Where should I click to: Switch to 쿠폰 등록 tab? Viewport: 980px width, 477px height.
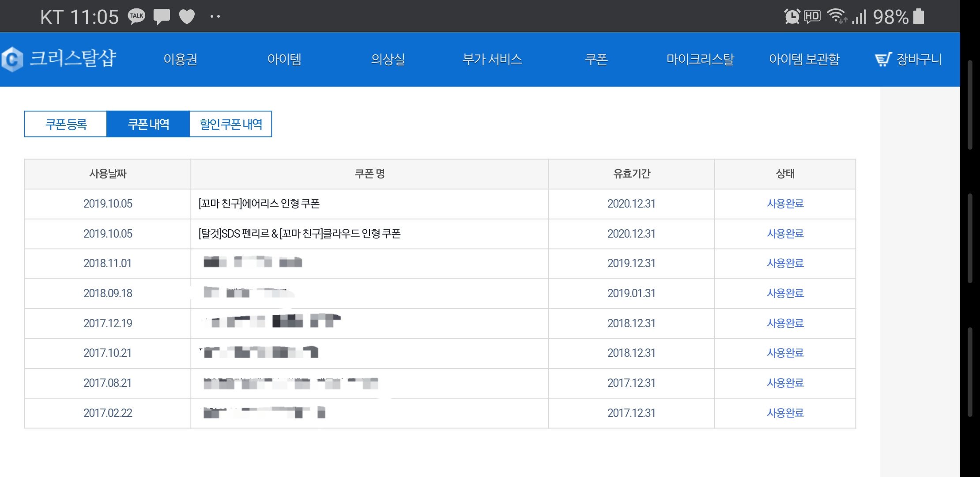pos(66,124)
